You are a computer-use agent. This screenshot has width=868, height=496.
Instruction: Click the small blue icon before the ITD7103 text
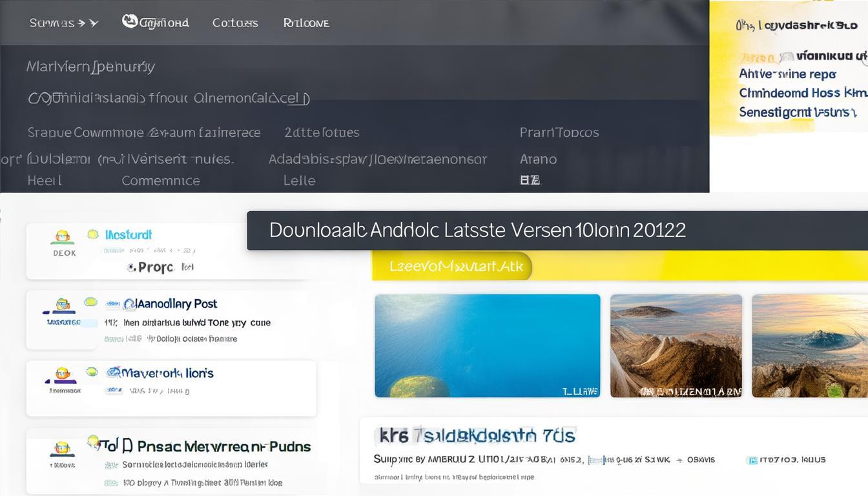(751, 460)
